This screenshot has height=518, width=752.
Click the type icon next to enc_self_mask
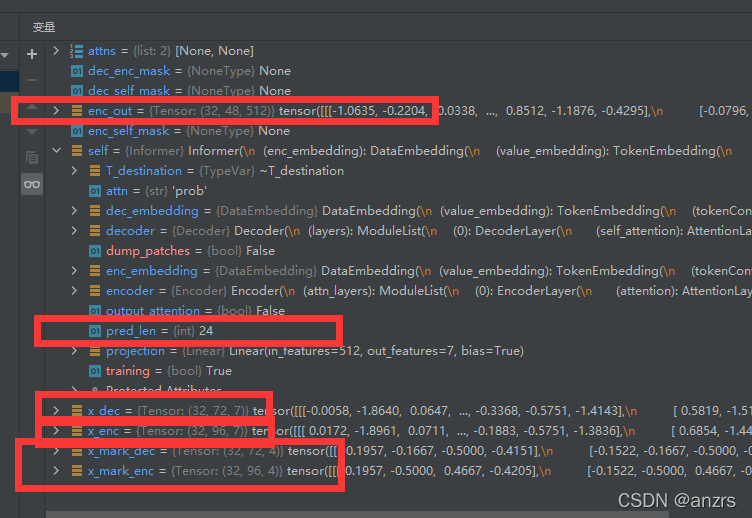click(x=77, y=131)
